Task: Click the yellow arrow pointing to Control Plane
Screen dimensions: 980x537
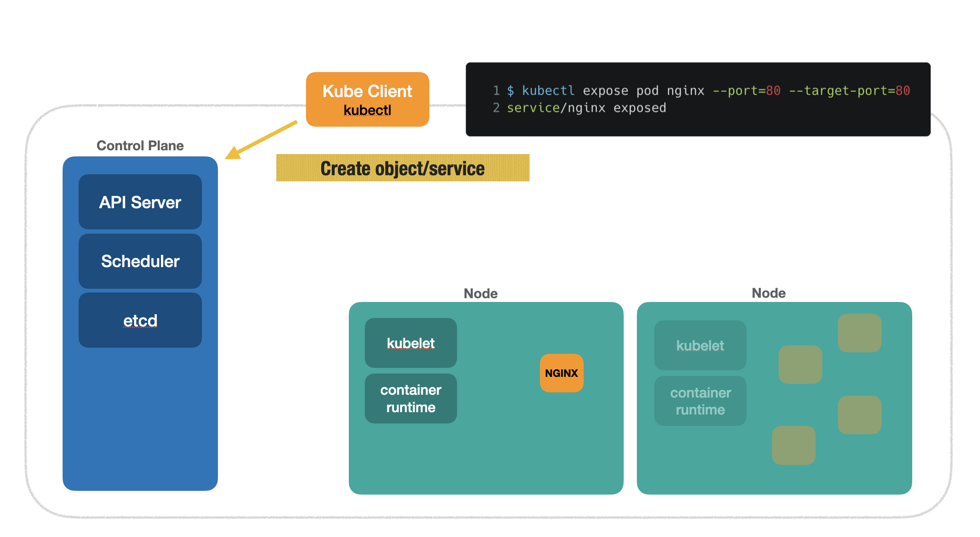Action: tap(261, 140)
